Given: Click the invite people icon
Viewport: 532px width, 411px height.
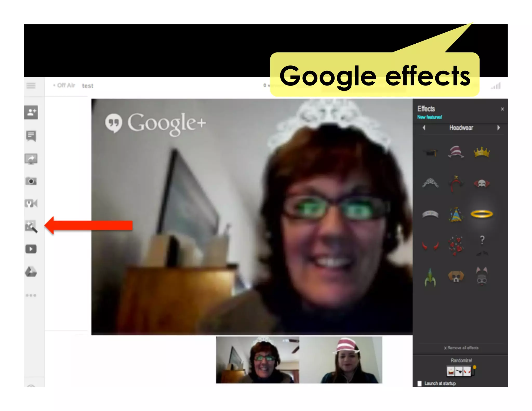Looking at the screenshot, I should tap(31, 112).
